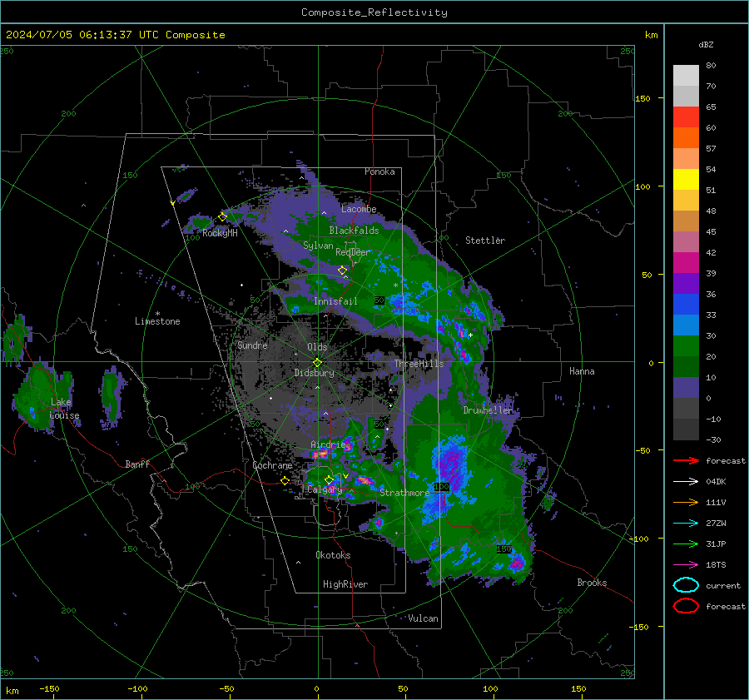749x700 pixels.
Task: Click the 2024/07/05 06:13:37 UTC timestamp
Action: pyautogui.click(x=116, y=35)
